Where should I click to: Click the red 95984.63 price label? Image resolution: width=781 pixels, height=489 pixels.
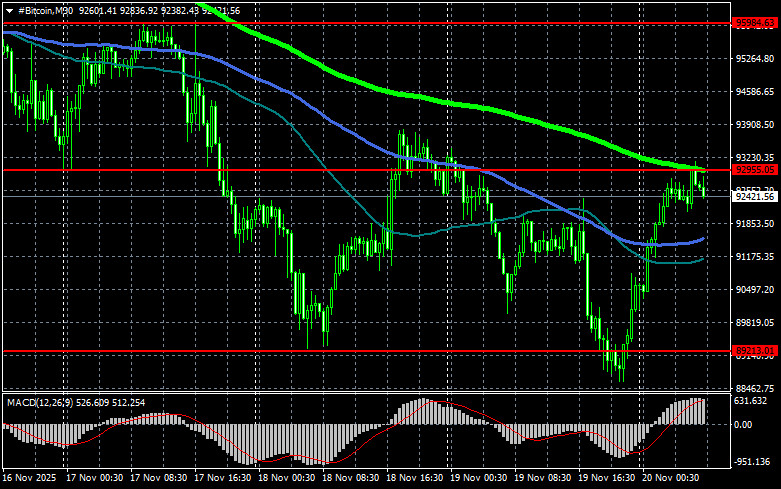pyautogui.click(x=755, y=22)
